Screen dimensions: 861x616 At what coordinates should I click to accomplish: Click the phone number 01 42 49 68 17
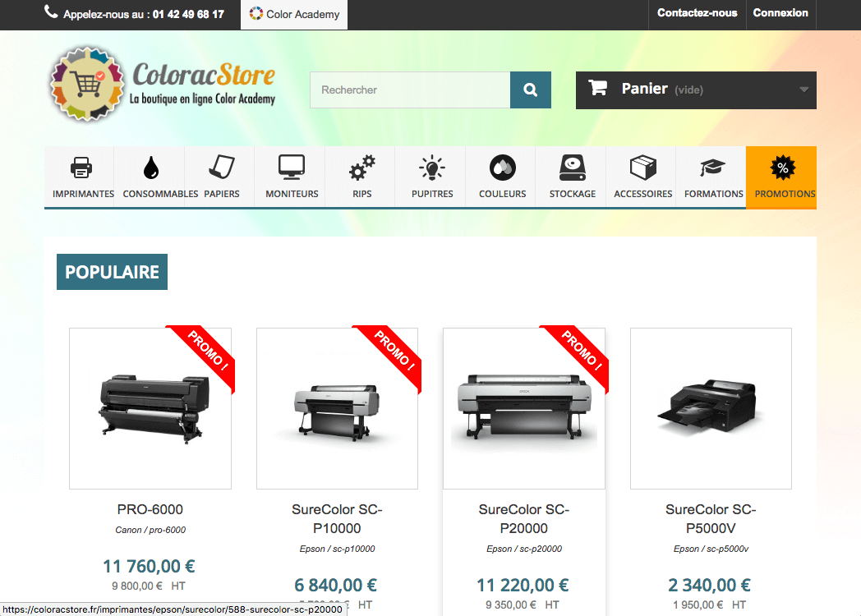point(188,14)
